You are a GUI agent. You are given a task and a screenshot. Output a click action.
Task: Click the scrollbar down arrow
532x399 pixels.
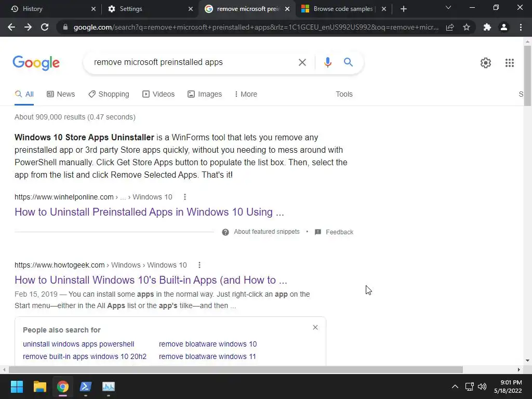pyautogui.click(x=527, y=361)
